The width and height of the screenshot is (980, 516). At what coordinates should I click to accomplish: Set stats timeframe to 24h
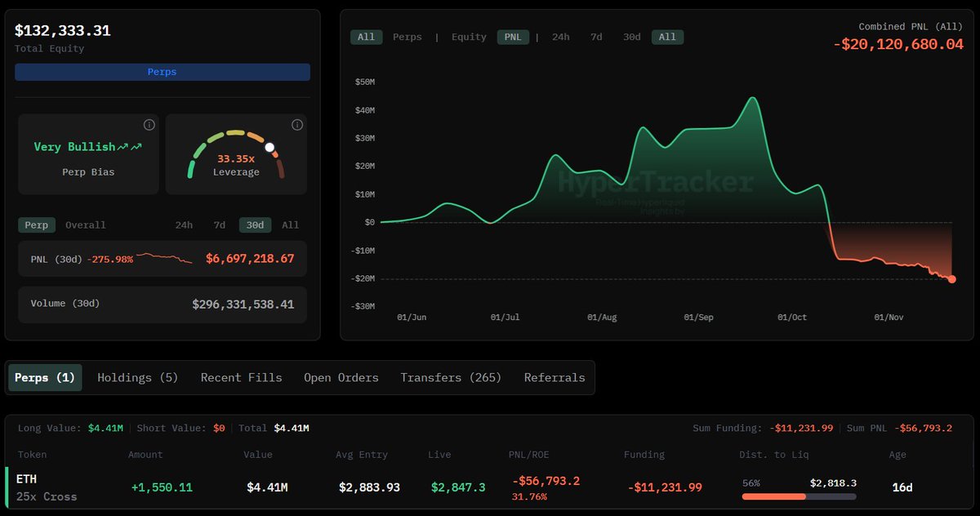pos(184,225)
